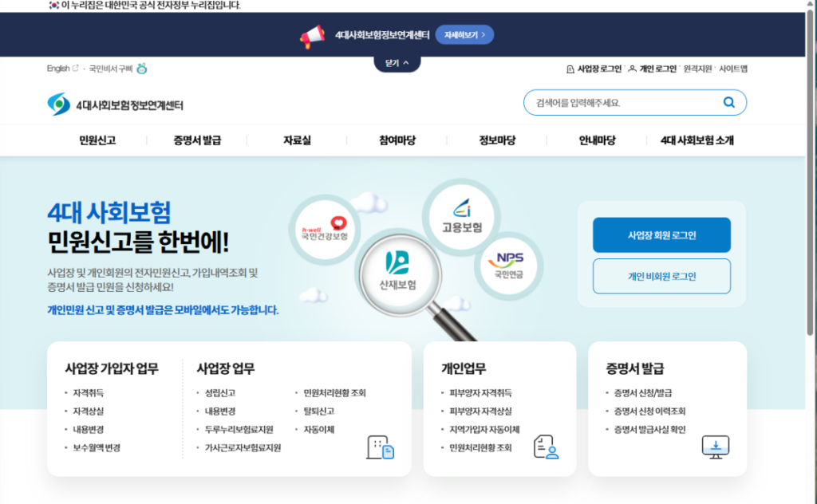This screenshot has height=504, width=817.
Task: Click the search magnifier icon
Action: coord(729,102)
